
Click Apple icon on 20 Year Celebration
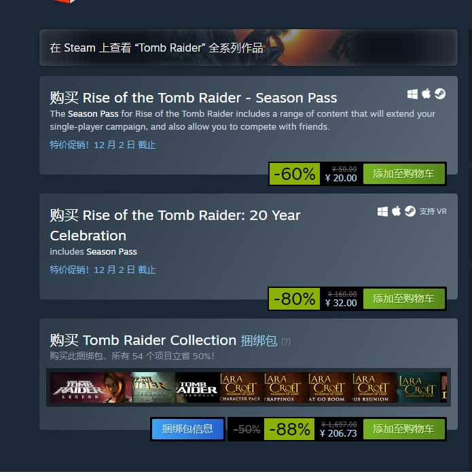tap(396, 211)
